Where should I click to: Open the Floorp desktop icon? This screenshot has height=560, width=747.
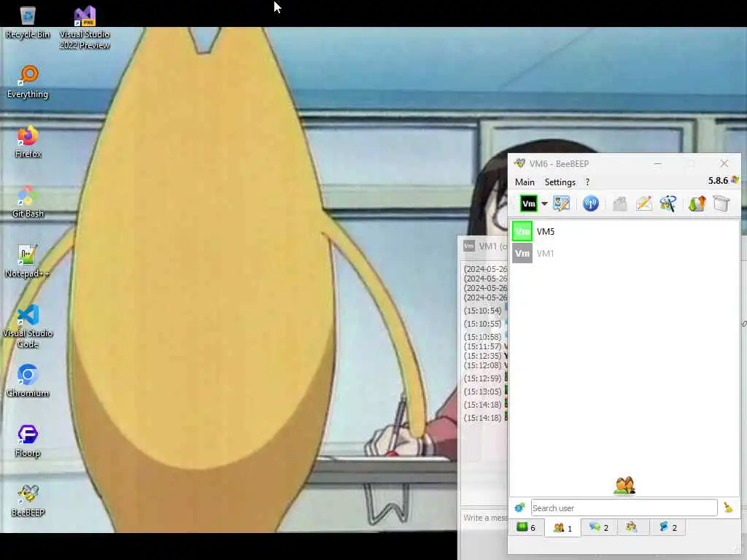[x=28, y=441]
